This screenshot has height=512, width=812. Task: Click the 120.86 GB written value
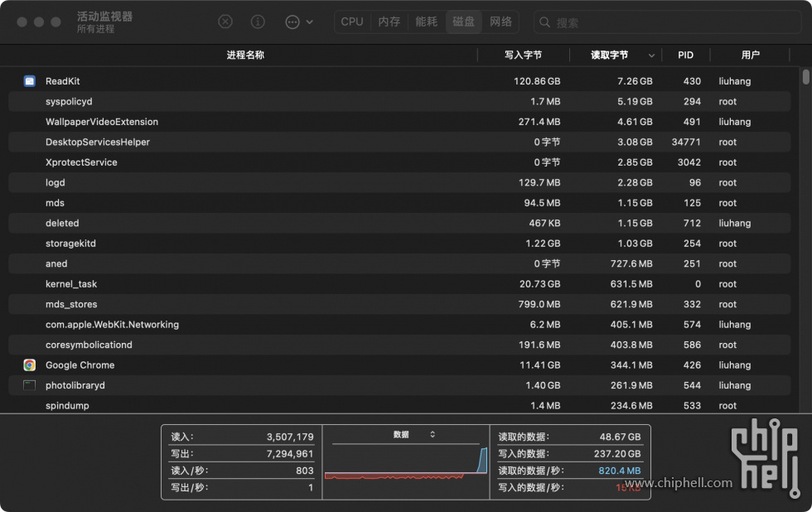tap(537, 81)
